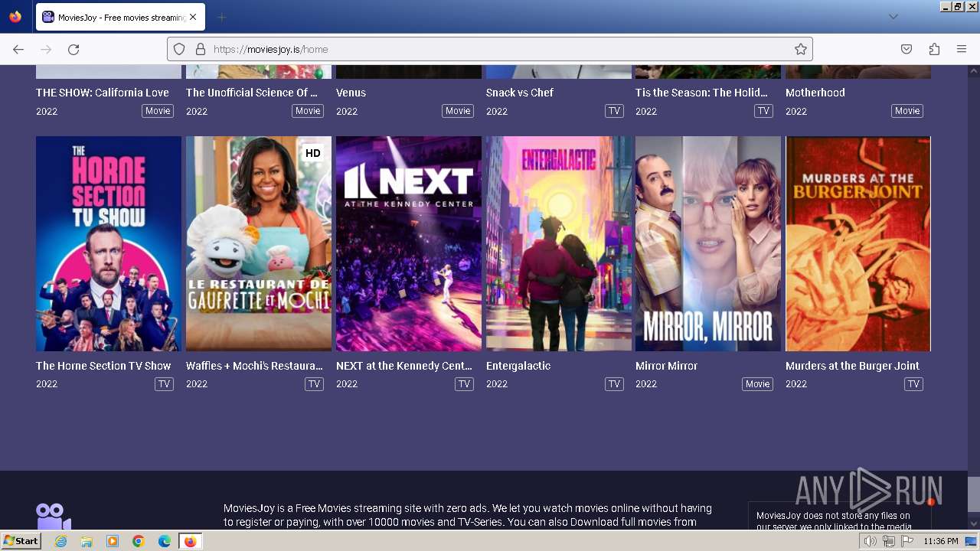The image size is (980, 551).
Task: Switch to Firefox taskbar button
Action: (x=190, y=541)
